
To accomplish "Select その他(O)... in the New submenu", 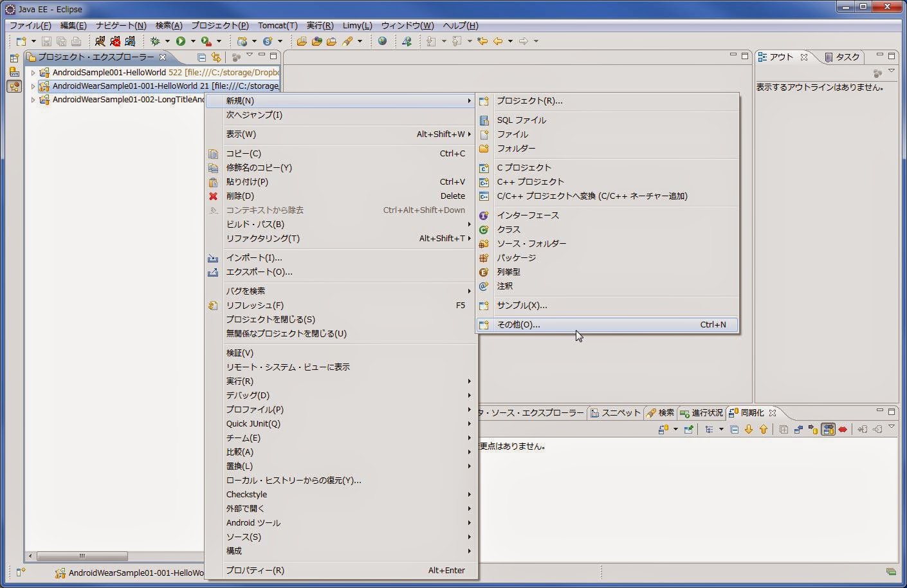I will 607,325.
